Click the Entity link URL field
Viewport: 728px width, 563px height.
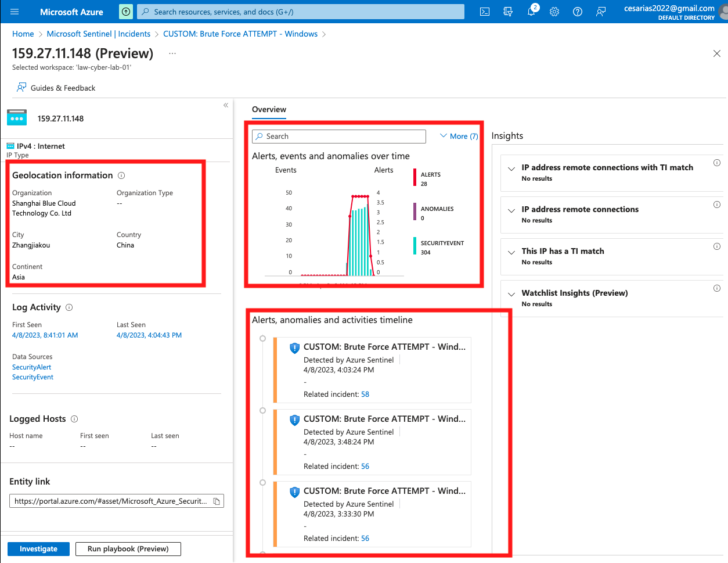117,501
